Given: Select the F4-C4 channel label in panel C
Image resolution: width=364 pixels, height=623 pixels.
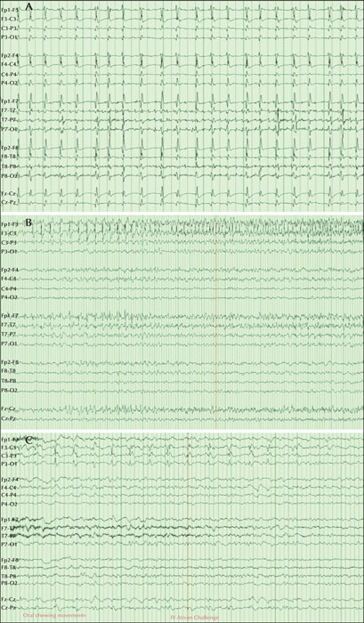Looking at the screenshot, I should point(10,487).
